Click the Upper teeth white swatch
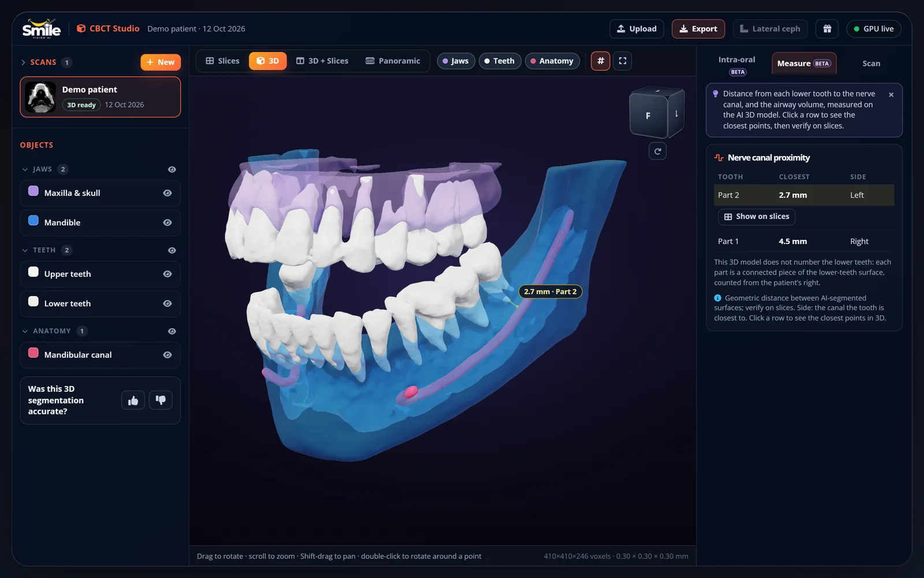Viewport: 924px width, 578px height. [33, 272]
